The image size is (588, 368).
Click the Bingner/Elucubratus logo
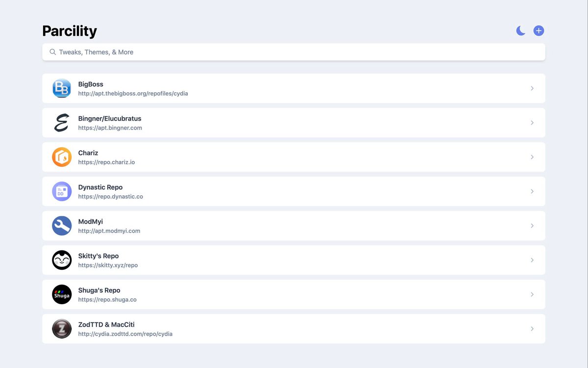coord(62,123)
